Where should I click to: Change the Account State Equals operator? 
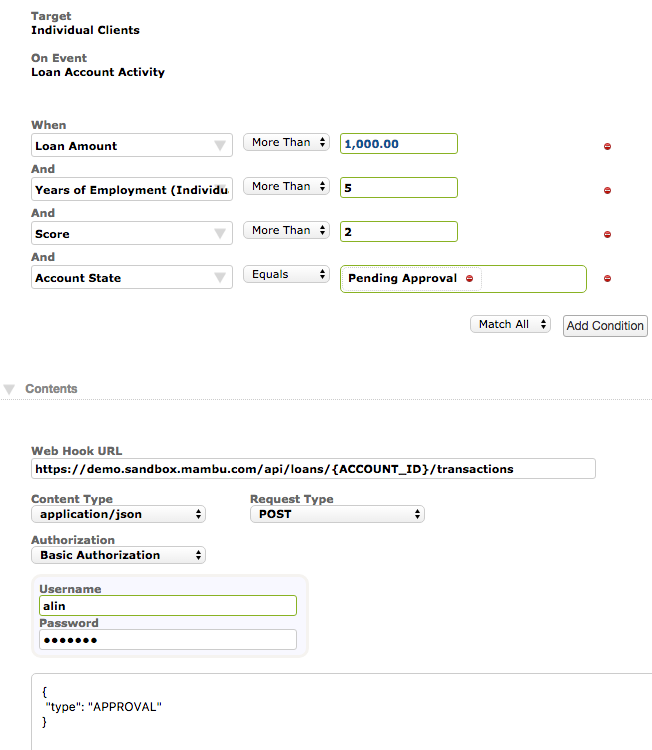[x=286, y=274]
